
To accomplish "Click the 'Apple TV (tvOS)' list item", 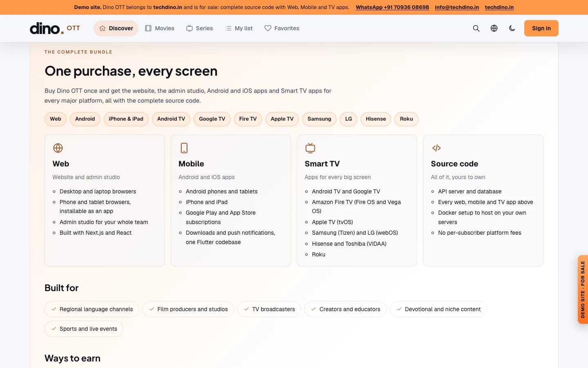I will 332,222.
